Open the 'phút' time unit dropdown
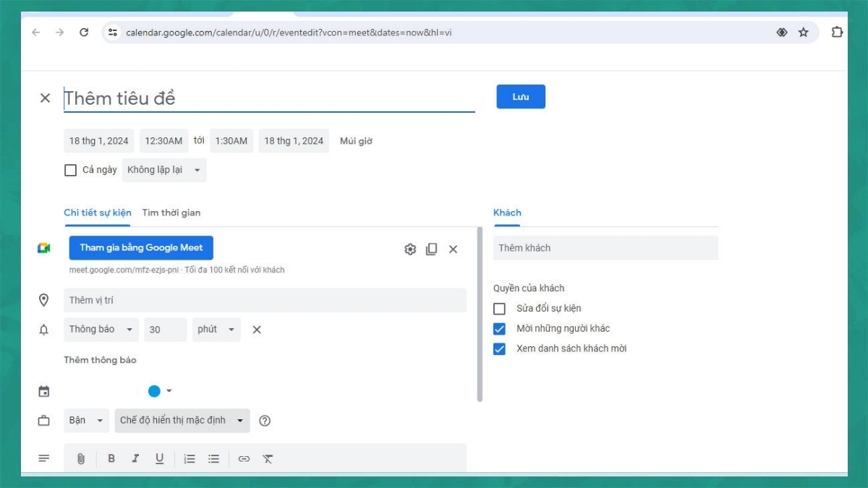The image size is (868, 488). click(x=216, y=329)
